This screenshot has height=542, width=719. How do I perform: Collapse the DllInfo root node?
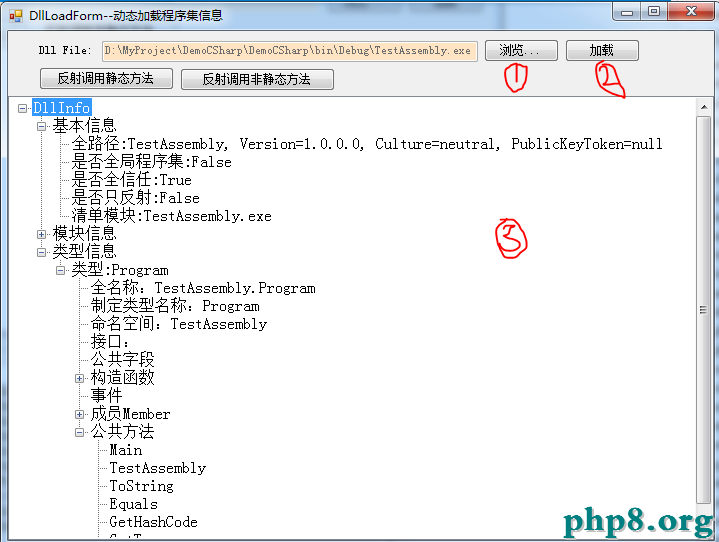[22, 108]
